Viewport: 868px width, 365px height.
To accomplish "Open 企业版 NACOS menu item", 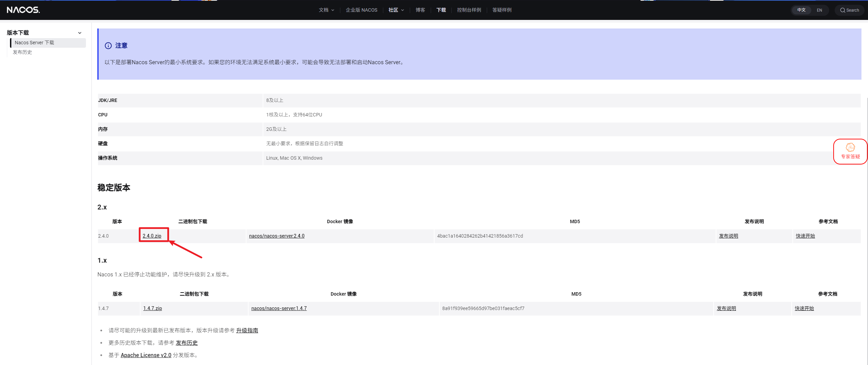I will click(361, 10).
